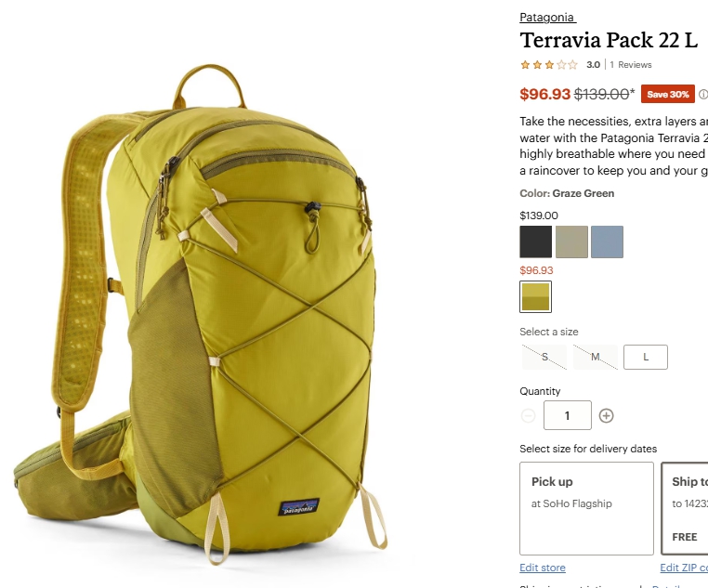
Task: Click the Save 30% badge
Action: 668,94
